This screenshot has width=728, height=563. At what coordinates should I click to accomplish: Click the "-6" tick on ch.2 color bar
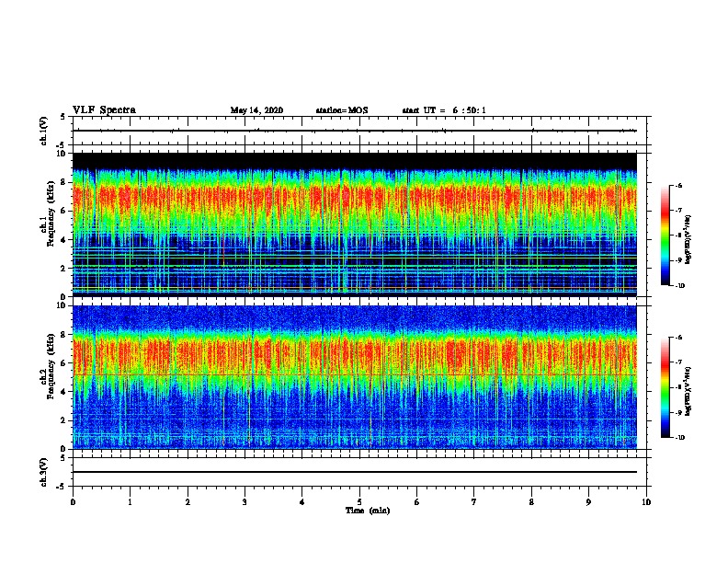click(x=678, y=338)
